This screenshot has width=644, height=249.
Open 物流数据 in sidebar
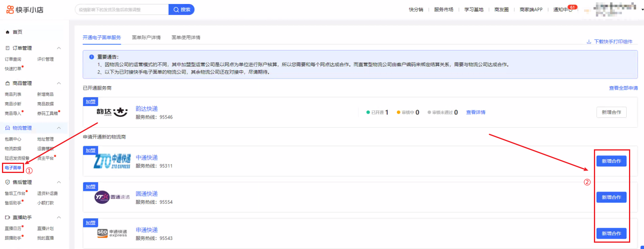13,149
